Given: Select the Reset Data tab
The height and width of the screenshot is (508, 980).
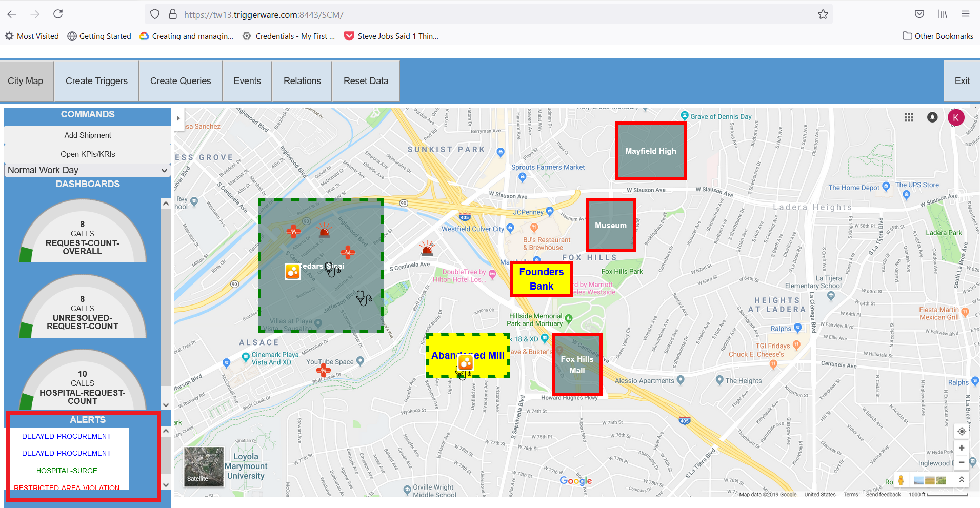Looking at the screenshot, I should pos(366,81).
